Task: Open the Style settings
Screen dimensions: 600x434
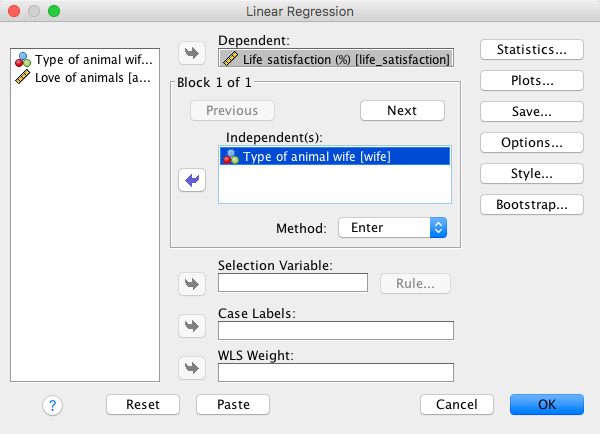Action: (532, 173)
